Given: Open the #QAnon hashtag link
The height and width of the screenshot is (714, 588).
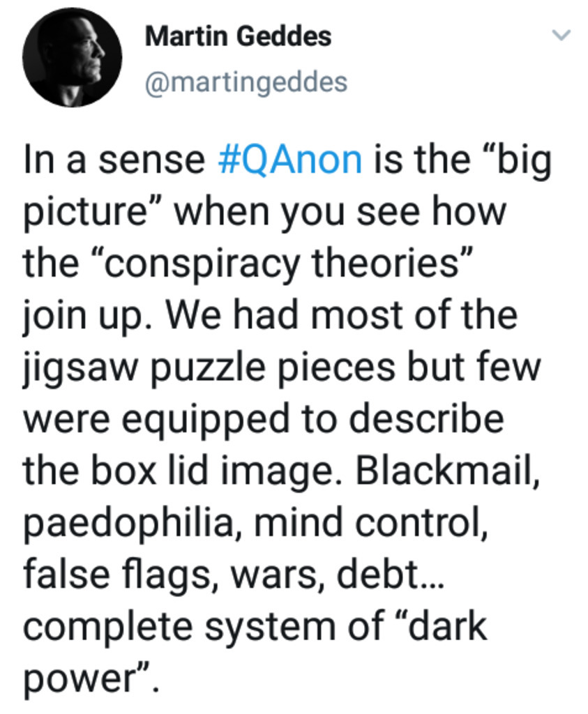Looking at the screenshot, I should (290, 160).
